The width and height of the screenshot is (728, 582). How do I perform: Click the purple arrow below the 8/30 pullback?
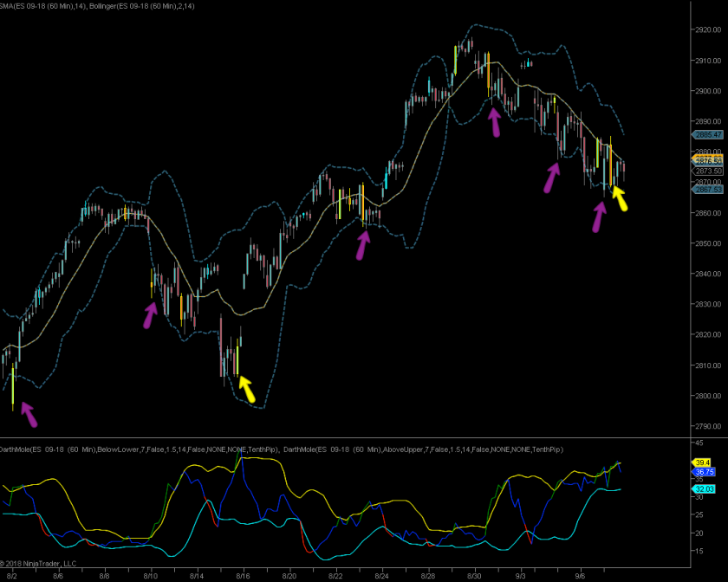495,123
